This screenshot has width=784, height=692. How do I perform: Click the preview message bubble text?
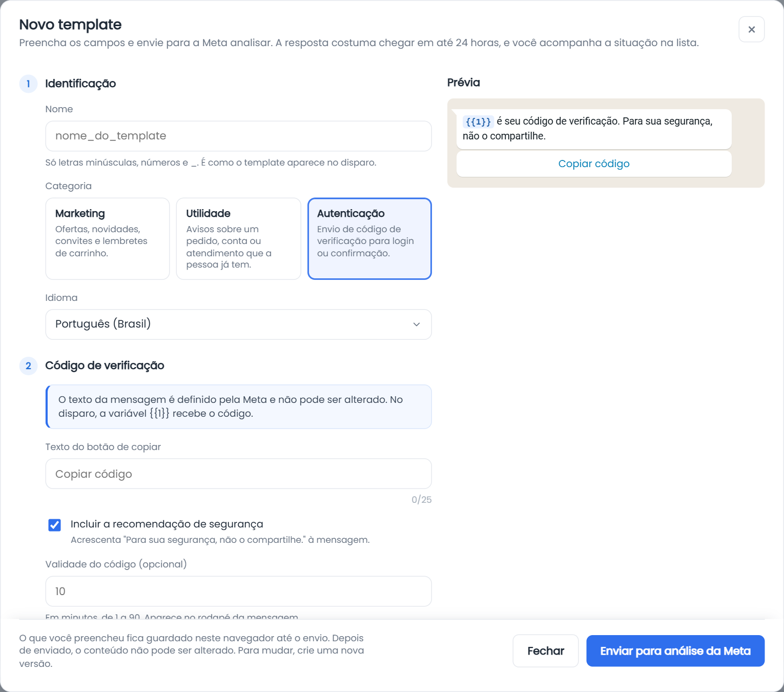pos(594,129)
